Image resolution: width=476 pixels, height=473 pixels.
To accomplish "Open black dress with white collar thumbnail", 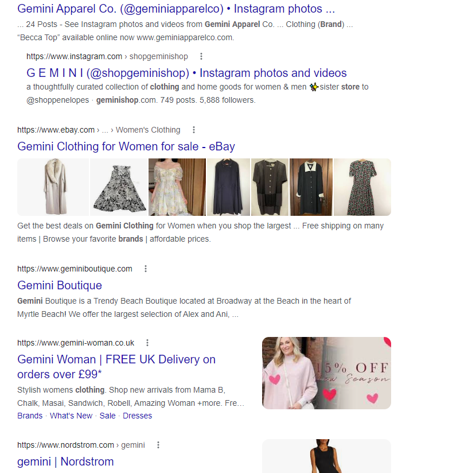I will tap(311, 187).
